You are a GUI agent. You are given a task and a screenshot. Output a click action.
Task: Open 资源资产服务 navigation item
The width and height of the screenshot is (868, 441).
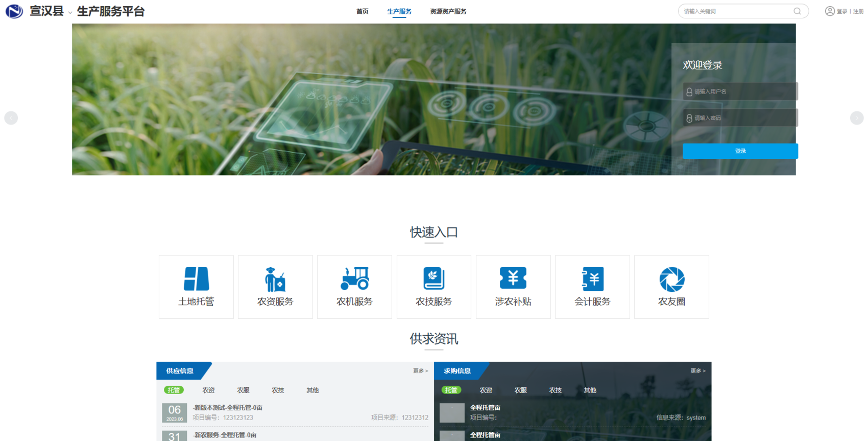(448, 11)
